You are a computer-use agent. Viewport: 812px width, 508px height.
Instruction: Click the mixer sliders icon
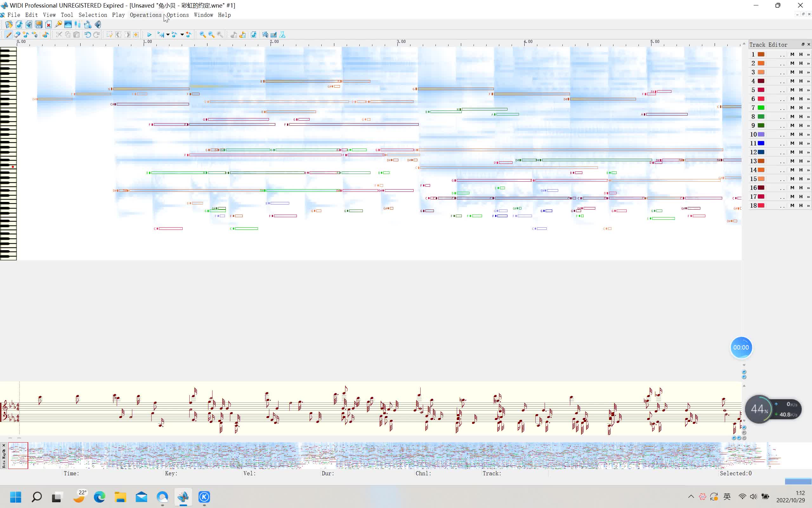coord(78,24)
